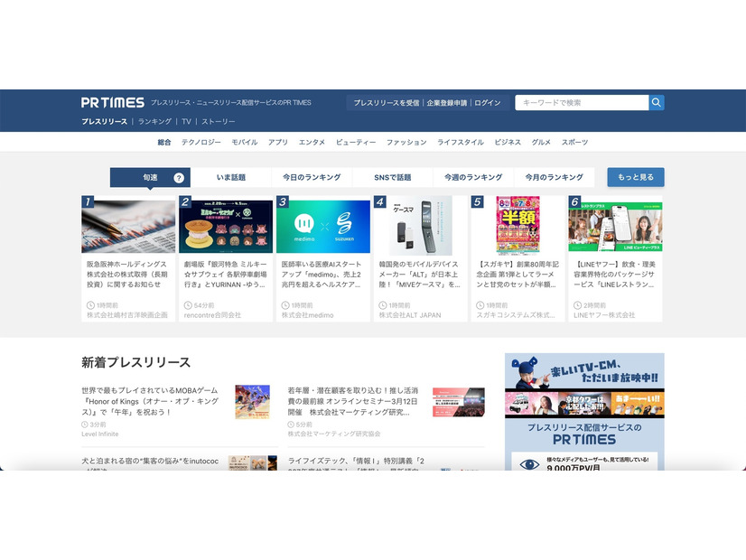The image size is (746, 560).
Task: Switch to the いま話題 tab
Action: (230, 178)
